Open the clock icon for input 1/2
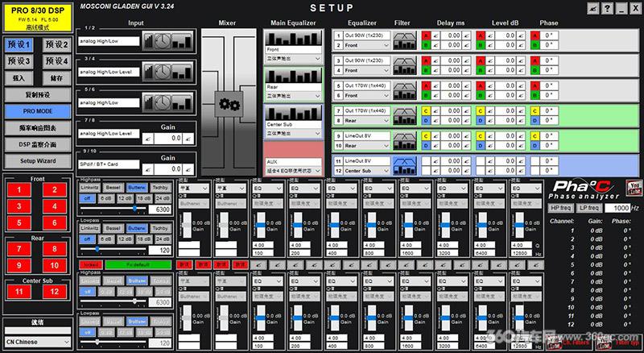This screenshot has width=644, height=353. coord(163,41)
